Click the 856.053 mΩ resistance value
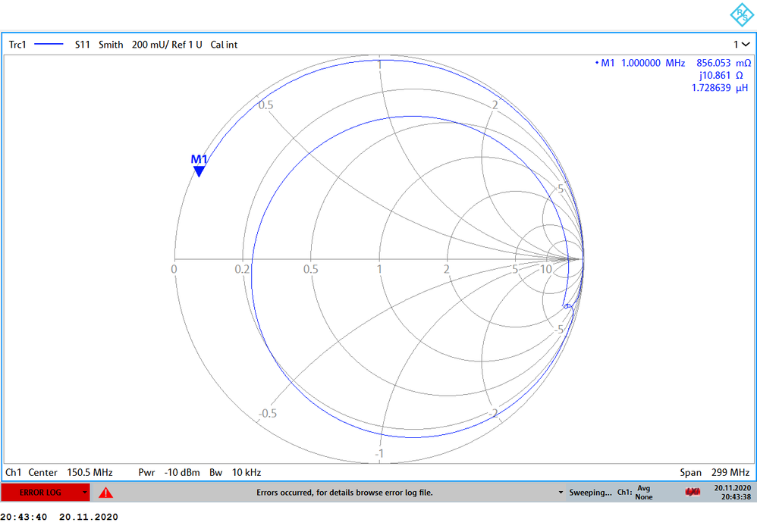 723,63
